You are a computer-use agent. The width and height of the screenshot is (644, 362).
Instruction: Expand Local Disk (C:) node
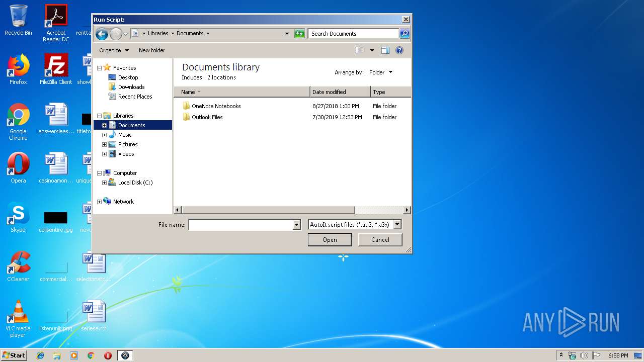coord(104,183)
